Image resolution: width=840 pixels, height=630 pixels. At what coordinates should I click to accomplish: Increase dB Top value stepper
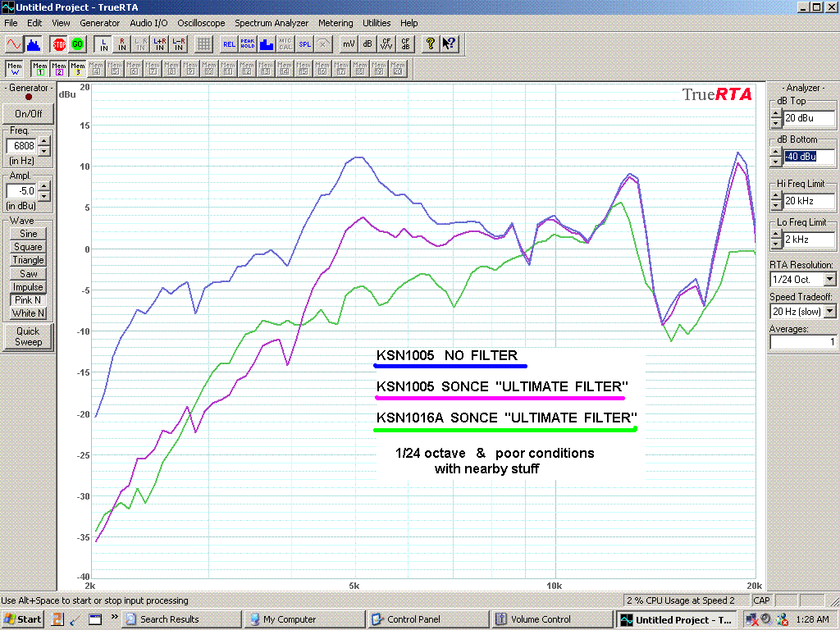tap(776, 113)
